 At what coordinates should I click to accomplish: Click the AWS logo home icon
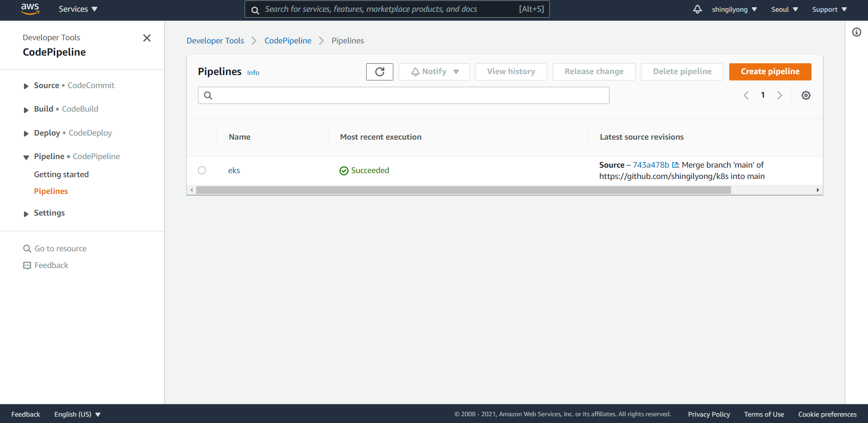[30, 9]
